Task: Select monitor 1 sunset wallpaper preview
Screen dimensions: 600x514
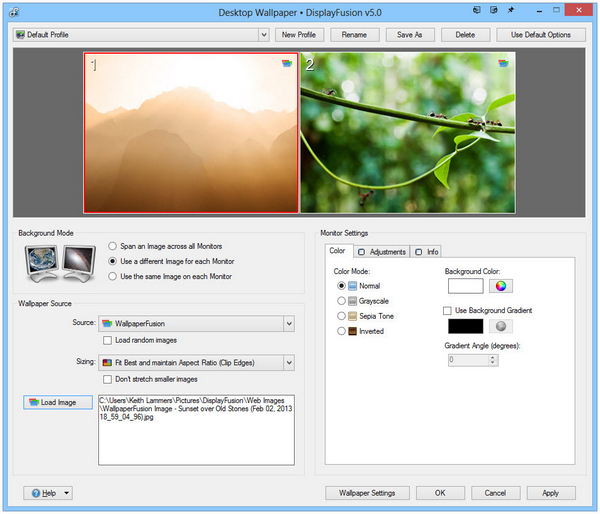Action: (x=191, y=132)
